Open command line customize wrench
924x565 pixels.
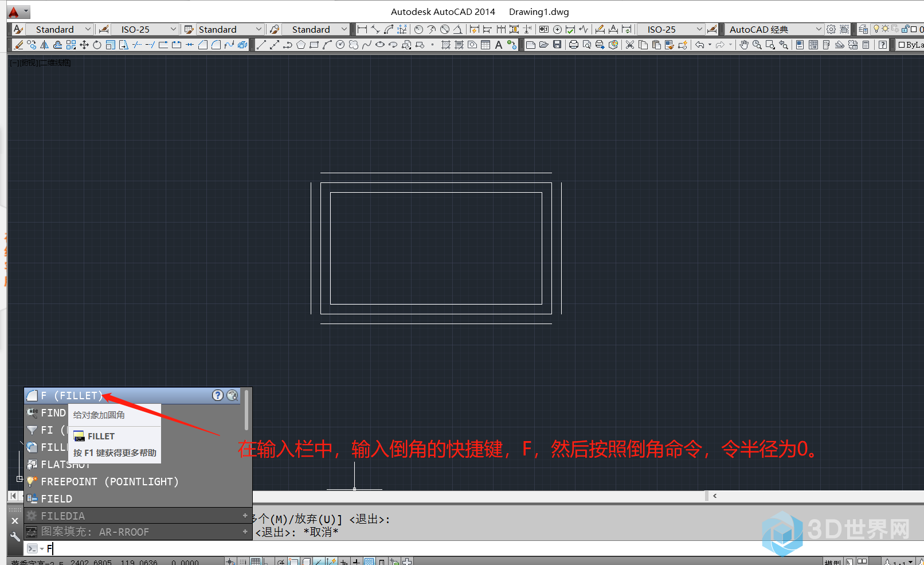(15, 537)
